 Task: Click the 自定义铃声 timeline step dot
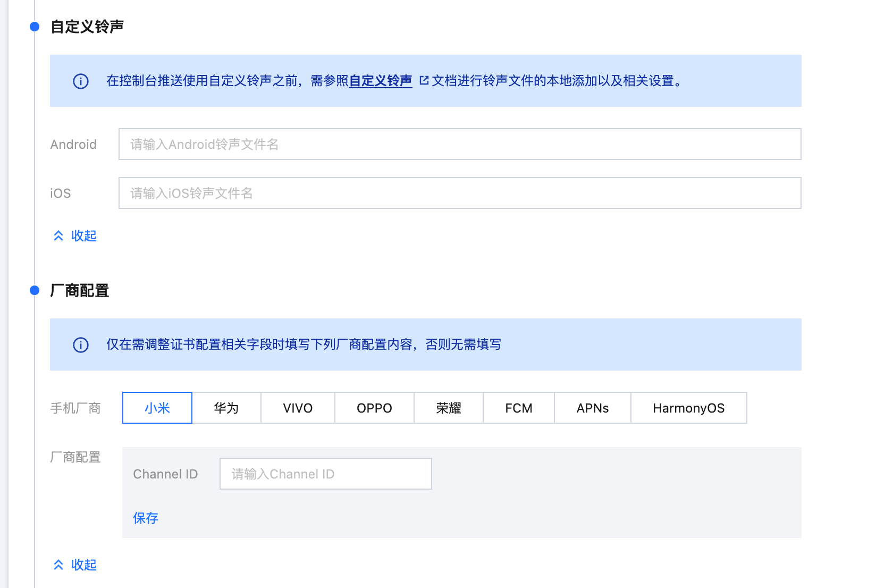click(x=35, y=27)
